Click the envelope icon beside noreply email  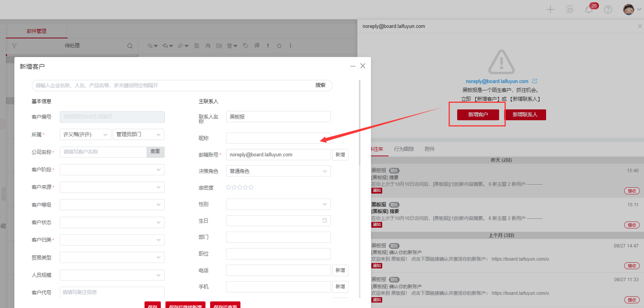point(534,81)
